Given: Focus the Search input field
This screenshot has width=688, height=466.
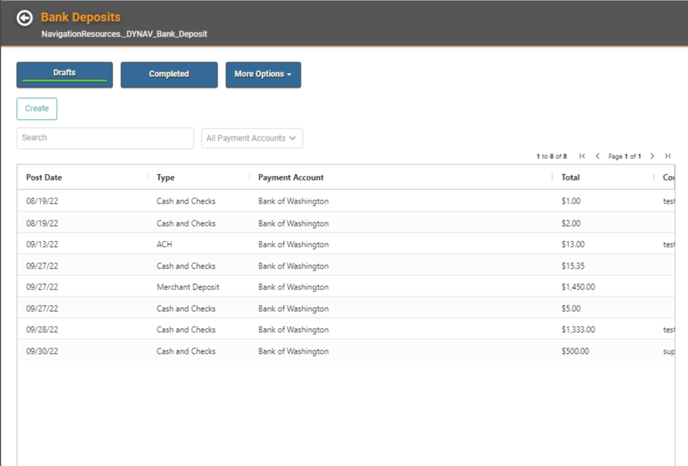Looking at the screenshot, I should pos(105,138).
